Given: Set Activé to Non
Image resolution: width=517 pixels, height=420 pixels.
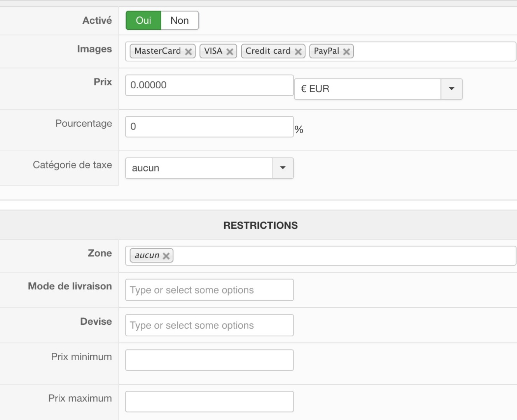Looking at the screenshot, I should tap(180, 21).
